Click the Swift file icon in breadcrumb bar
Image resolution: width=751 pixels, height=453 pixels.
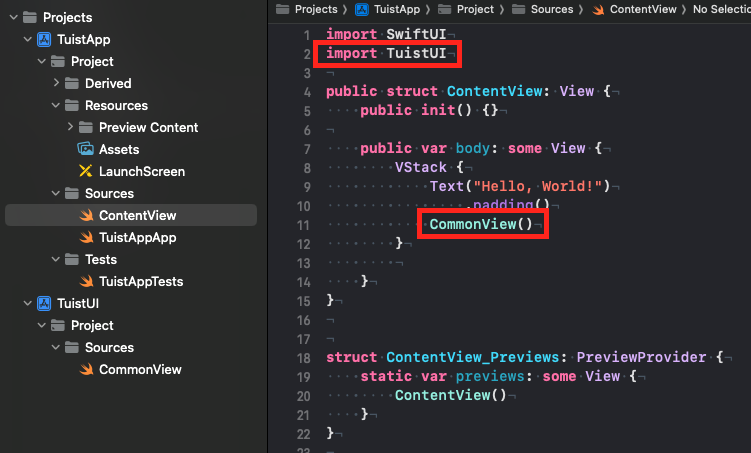point(598,9)
